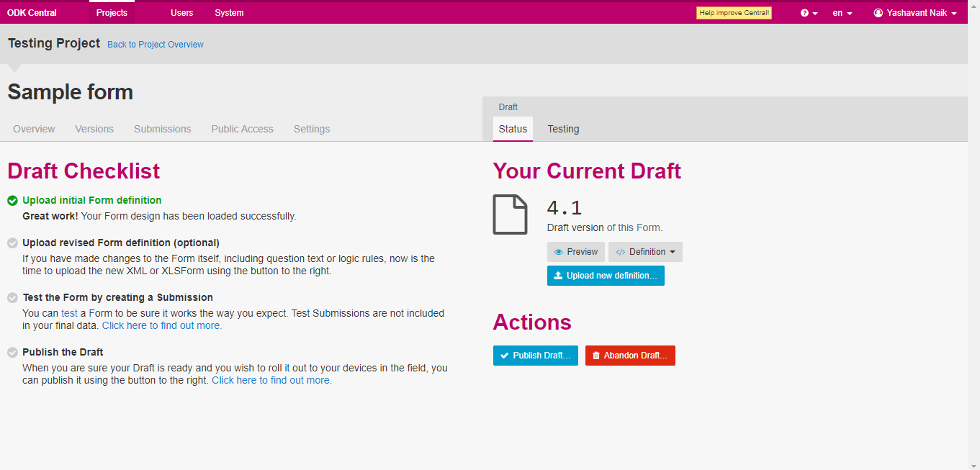Click the user profile avatar icon

click(878, 13)
